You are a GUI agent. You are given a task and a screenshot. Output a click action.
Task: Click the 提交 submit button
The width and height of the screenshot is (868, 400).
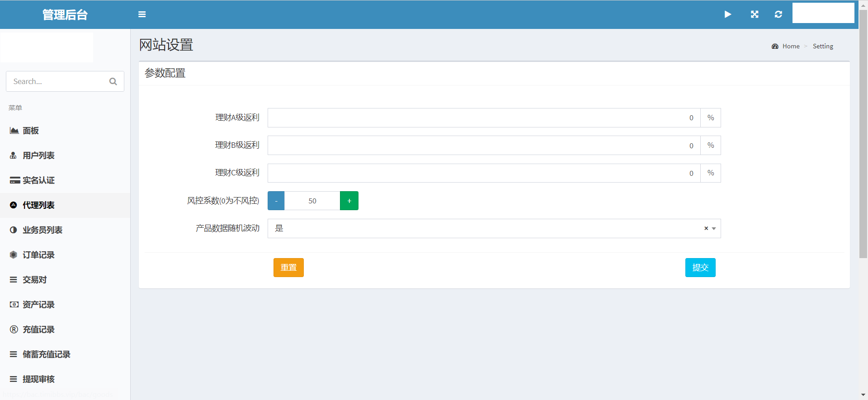700,268
